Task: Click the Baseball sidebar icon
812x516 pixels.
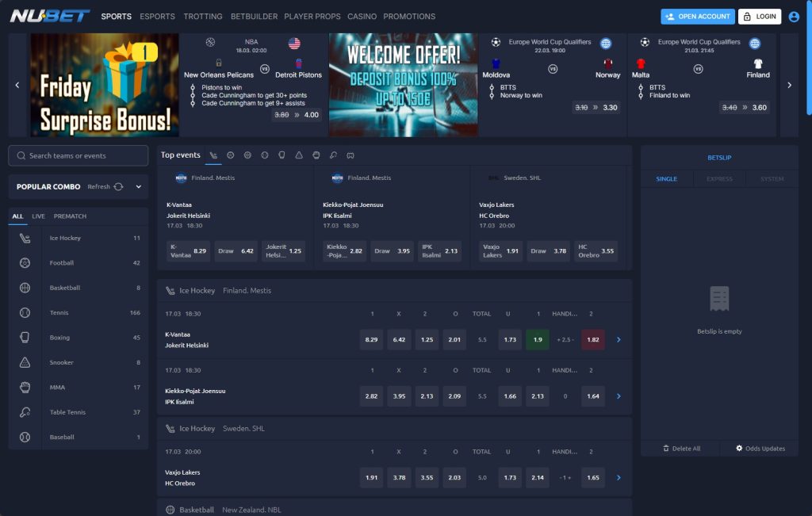Action: coord(25,437)
